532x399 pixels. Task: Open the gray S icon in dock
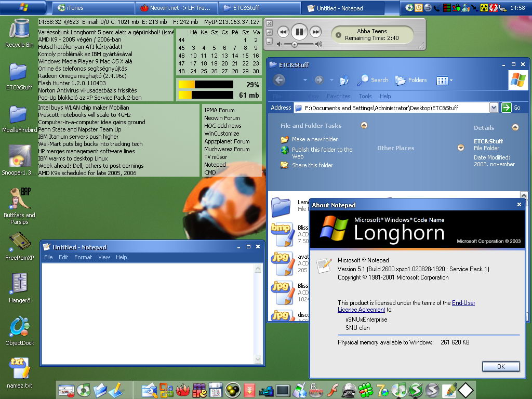point(432,391)
